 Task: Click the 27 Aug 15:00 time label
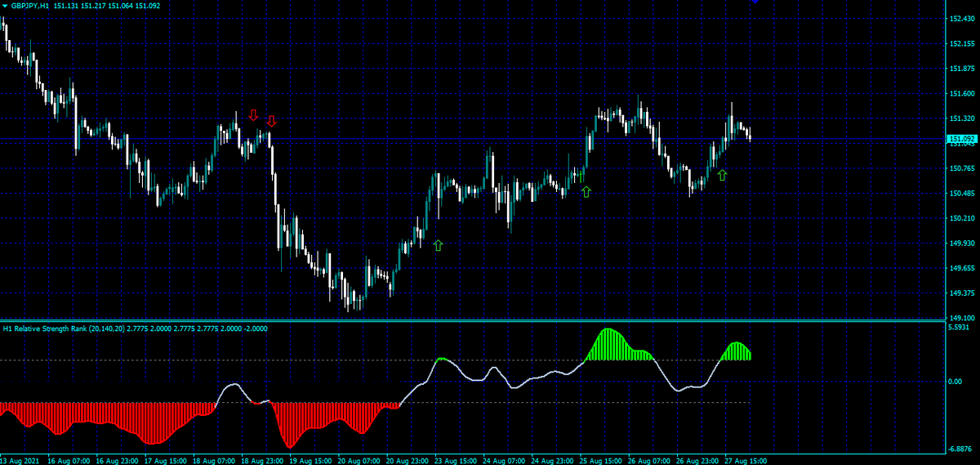click(x=747, y=460)
